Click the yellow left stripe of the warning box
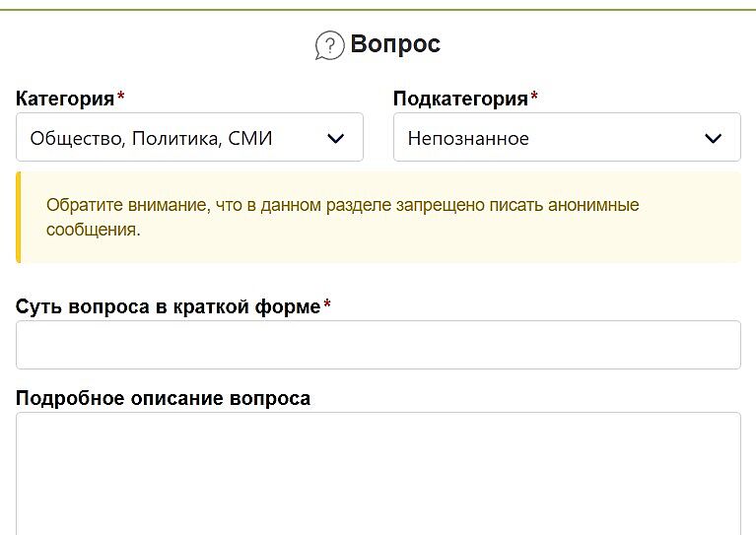756x535 pixels. click(18, 218)
